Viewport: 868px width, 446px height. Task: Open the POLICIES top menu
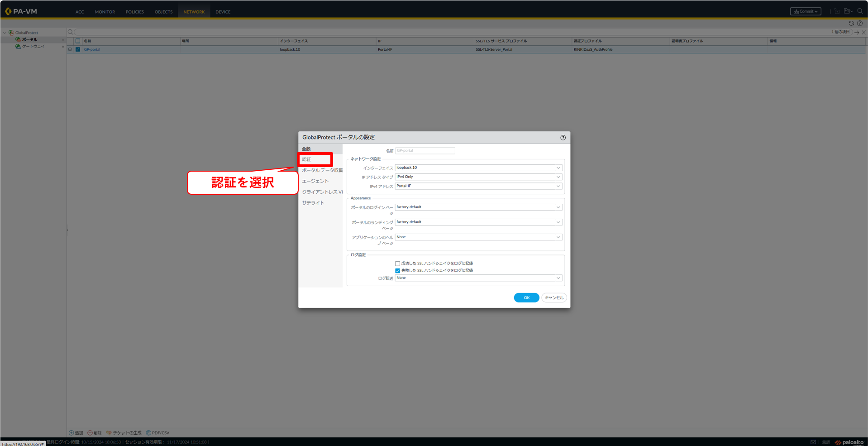pyautogui.click(x=135, y=12)
